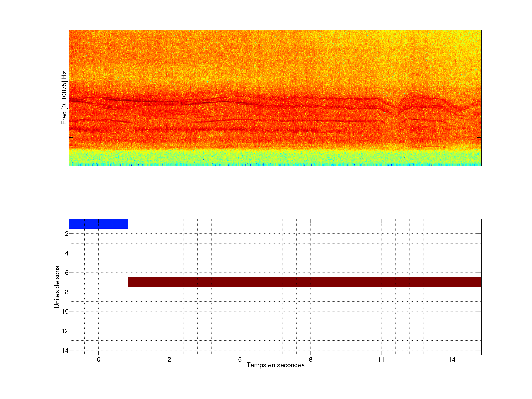Click x-axis tick label 0
This screenshot has height=399, width=532.
click(x=98, y=359)
